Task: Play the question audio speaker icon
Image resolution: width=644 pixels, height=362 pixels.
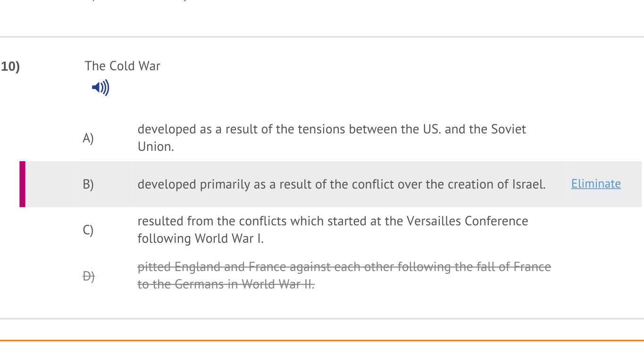Action: coord(100,88)
